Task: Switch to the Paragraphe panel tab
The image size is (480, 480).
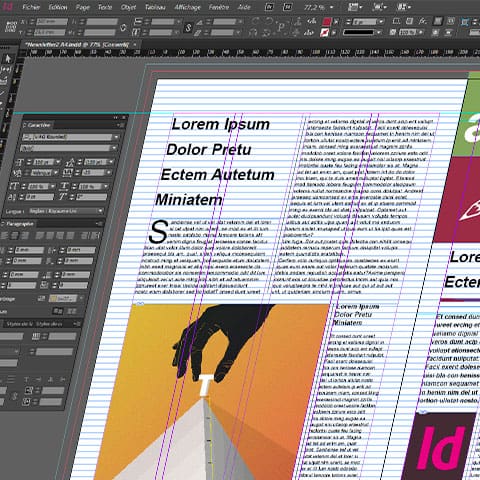Action: 20,224
